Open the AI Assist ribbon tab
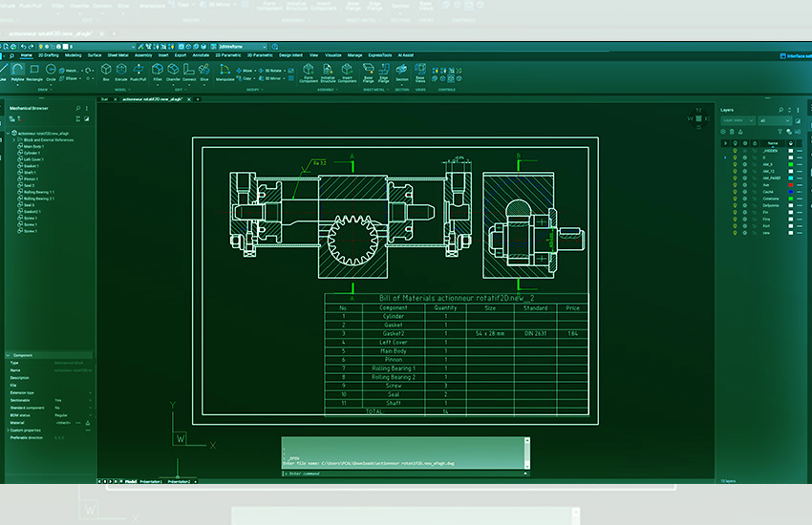The width and height of the screenshot is (812, 525). click(405, 54)
